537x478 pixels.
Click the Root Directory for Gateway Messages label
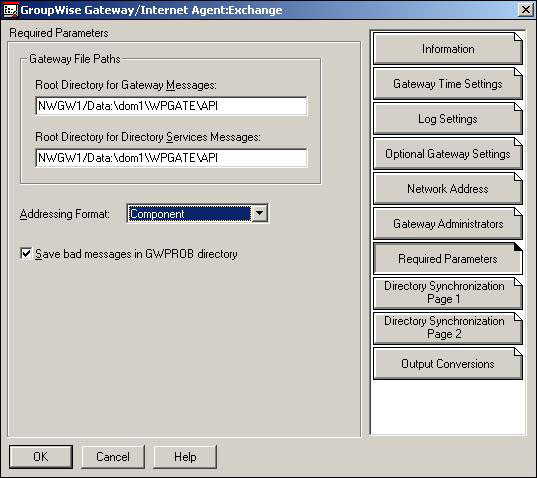coord(126,85)
